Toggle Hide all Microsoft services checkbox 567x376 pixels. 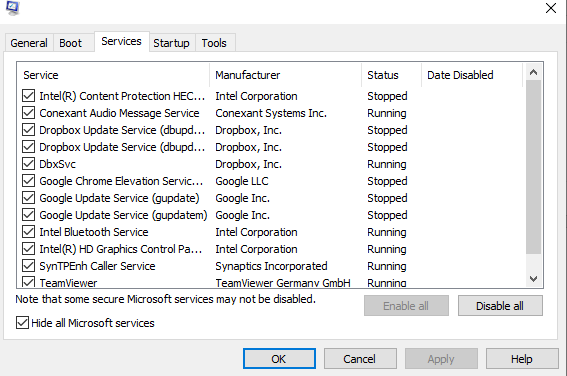click(x=22, y=322)
